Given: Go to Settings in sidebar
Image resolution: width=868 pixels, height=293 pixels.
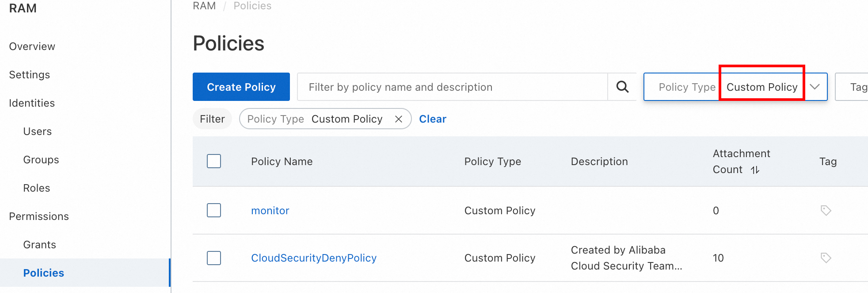Looking at the screenshot, I should coord(30,75).
